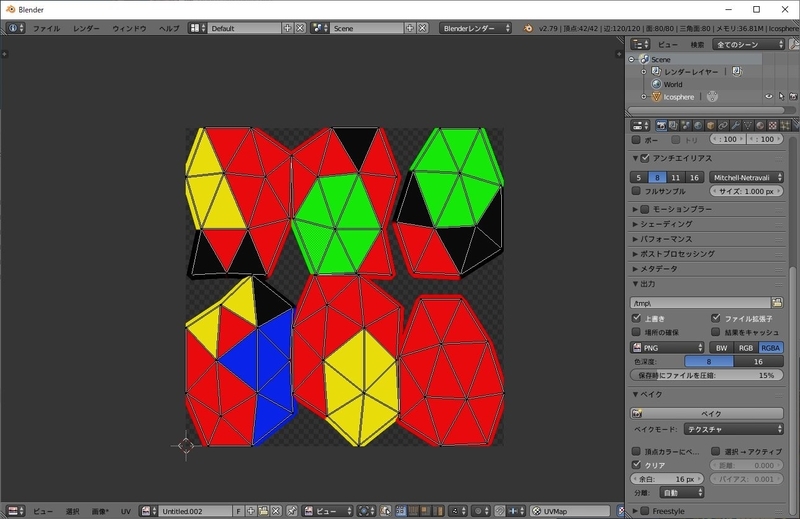
Task: Toggle Icosphere selectability arrow icon
Action: (x=781, y=96)
